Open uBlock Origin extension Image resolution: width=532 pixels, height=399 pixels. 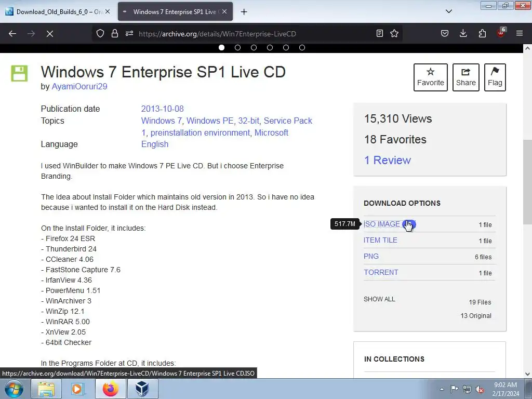(501, 33)
